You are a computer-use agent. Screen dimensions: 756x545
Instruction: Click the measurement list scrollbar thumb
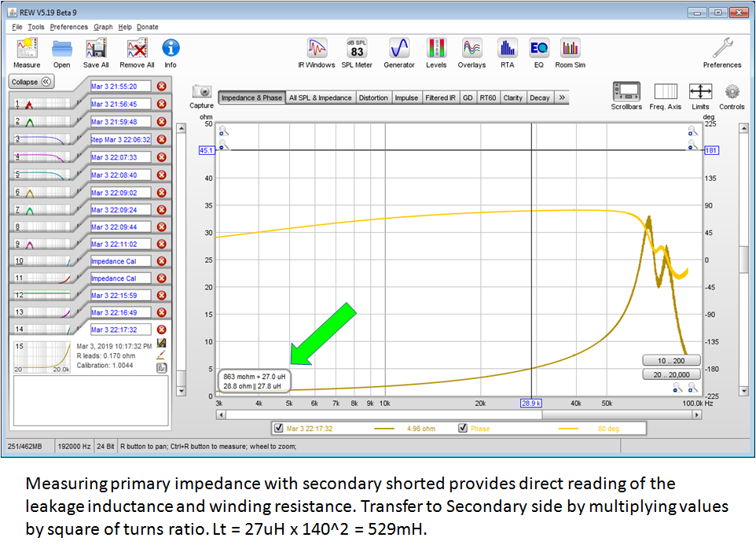coord(182,377)
